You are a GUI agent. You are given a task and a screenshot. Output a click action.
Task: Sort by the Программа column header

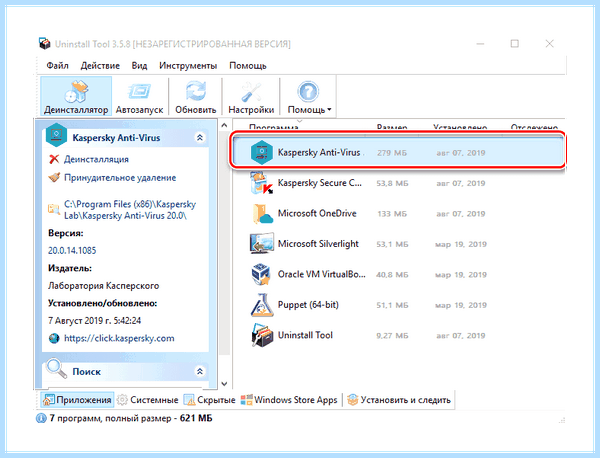(273, 127)
